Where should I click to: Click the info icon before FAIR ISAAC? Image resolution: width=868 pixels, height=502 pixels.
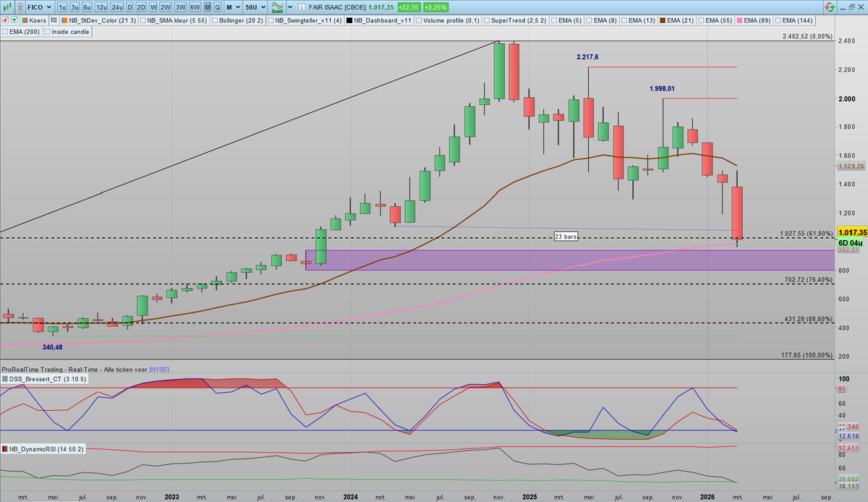pos(302,7)
